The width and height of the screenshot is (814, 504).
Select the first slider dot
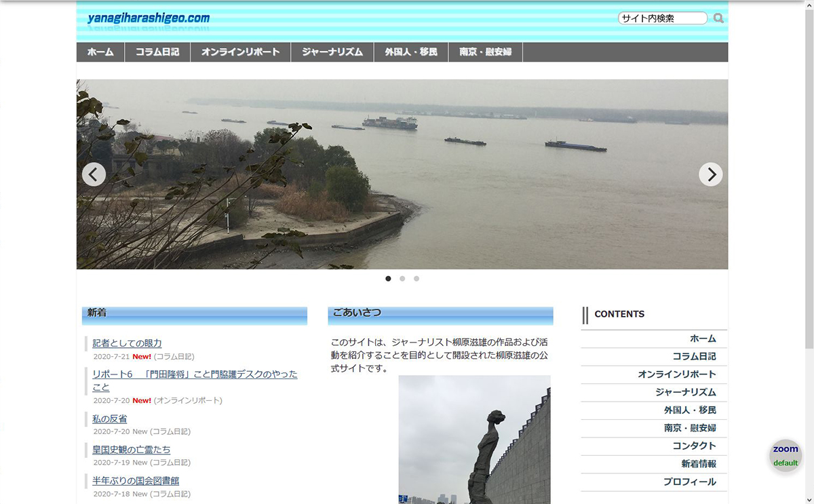pyautogui.click(x=388, y=278)
